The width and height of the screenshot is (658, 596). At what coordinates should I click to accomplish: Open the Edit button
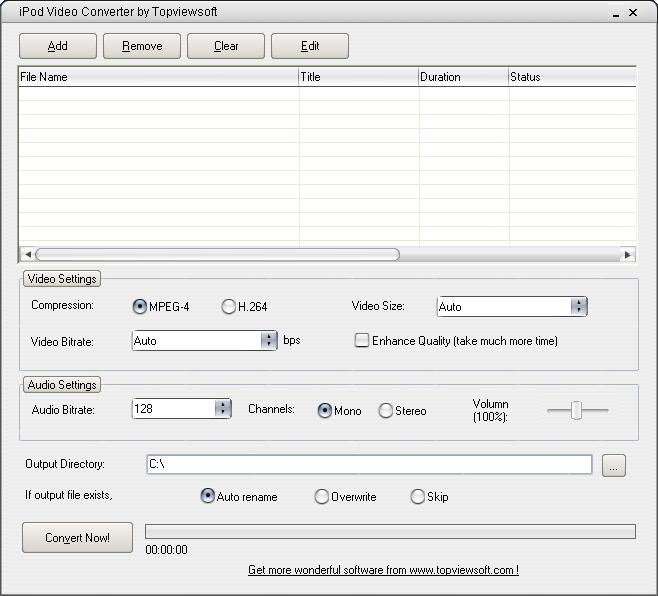pos(310,46)
